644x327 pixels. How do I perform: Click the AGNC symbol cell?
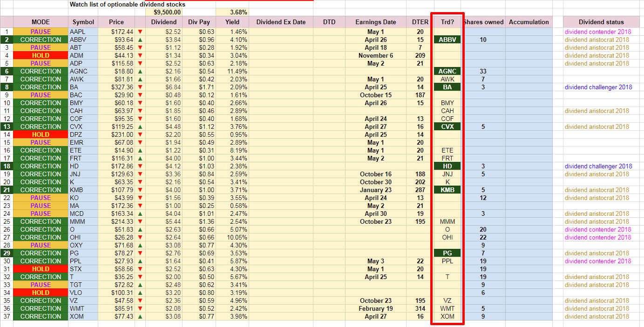83,71
